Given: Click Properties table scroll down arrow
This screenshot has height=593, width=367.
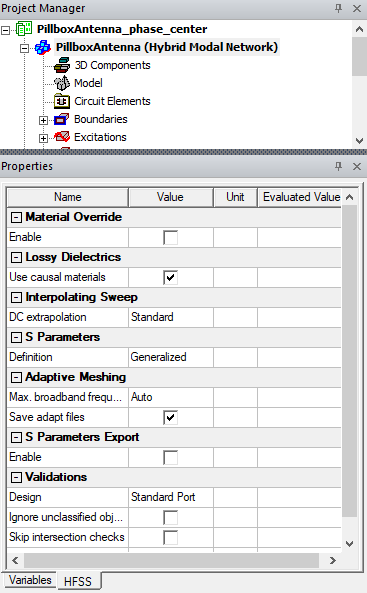Looking at the screenshot, I should [350, 544].
